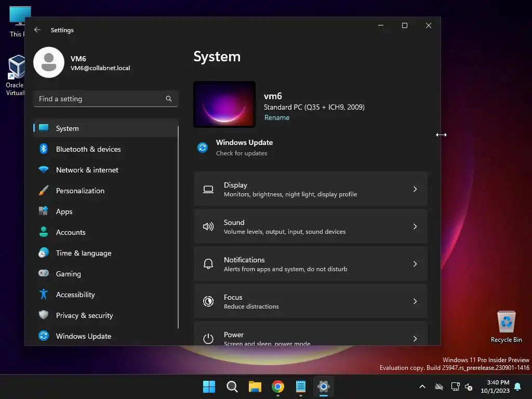This screenshot has width=532, height=399.
Task: Click the Sound speaker icon
Action: [208, 227]
